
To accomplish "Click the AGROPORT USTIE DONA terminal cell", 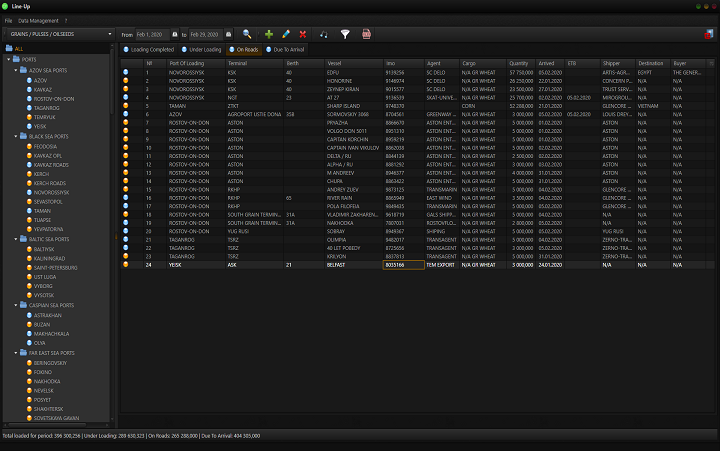I will pyautogui.click(x=255, y=114).
